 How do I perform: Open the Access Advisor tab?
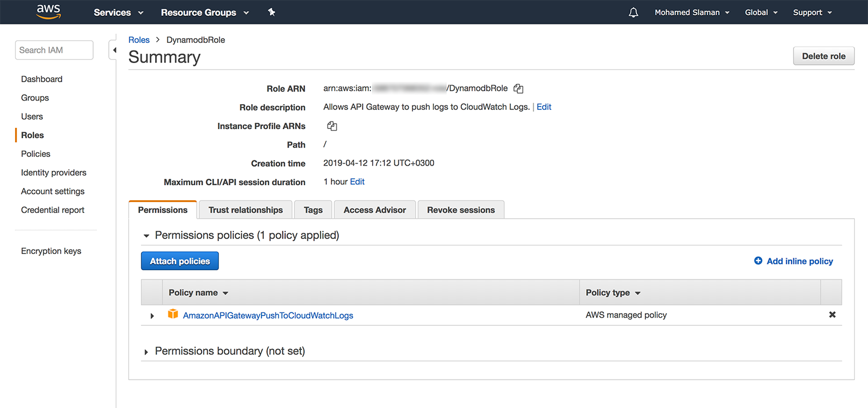(374, 210)
